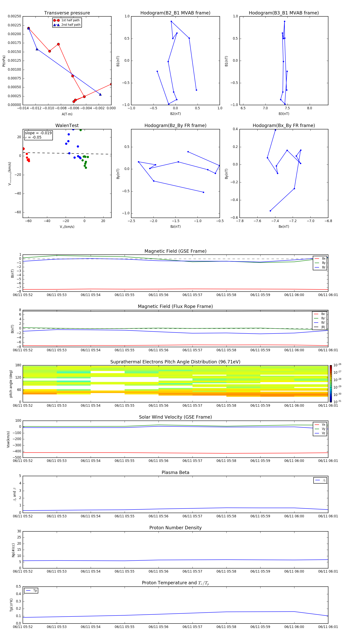Click the Vy legend entry

(320, 429)
